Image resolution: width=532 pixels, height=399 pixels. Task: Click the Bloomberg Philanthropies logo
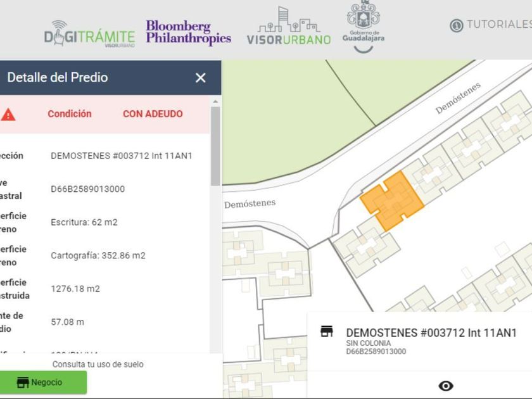(188, 32)
